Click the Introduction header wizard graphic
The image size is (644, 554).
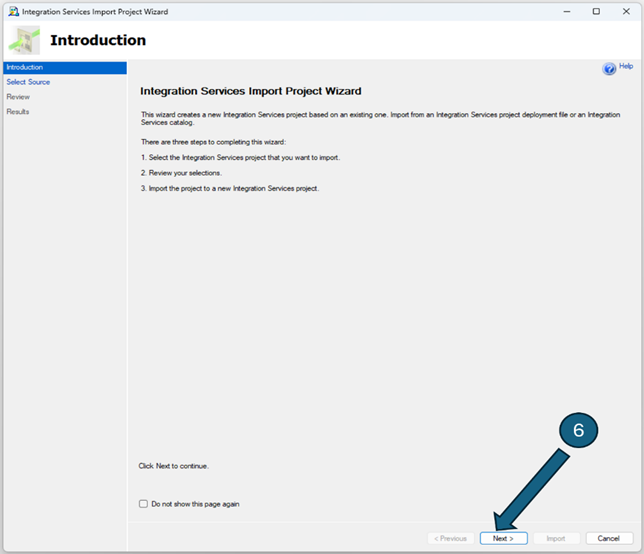point(25,40)
